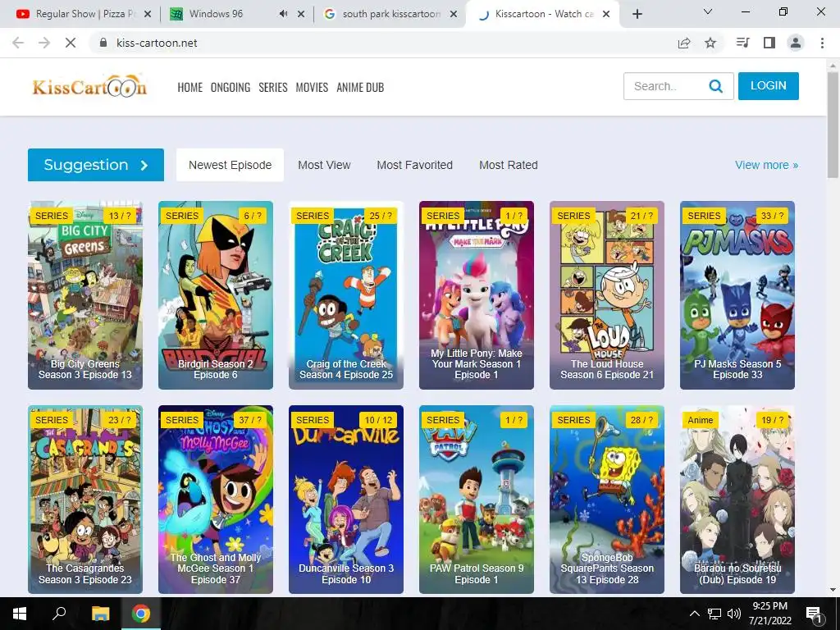Open the Chrome profile avatar
Screen dimensions: 840x630
(796, 43)
